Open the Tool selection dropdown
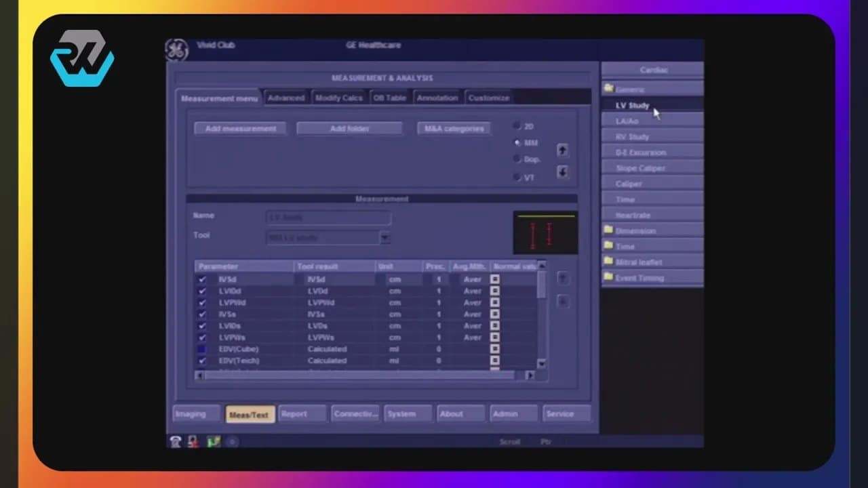 384,238
